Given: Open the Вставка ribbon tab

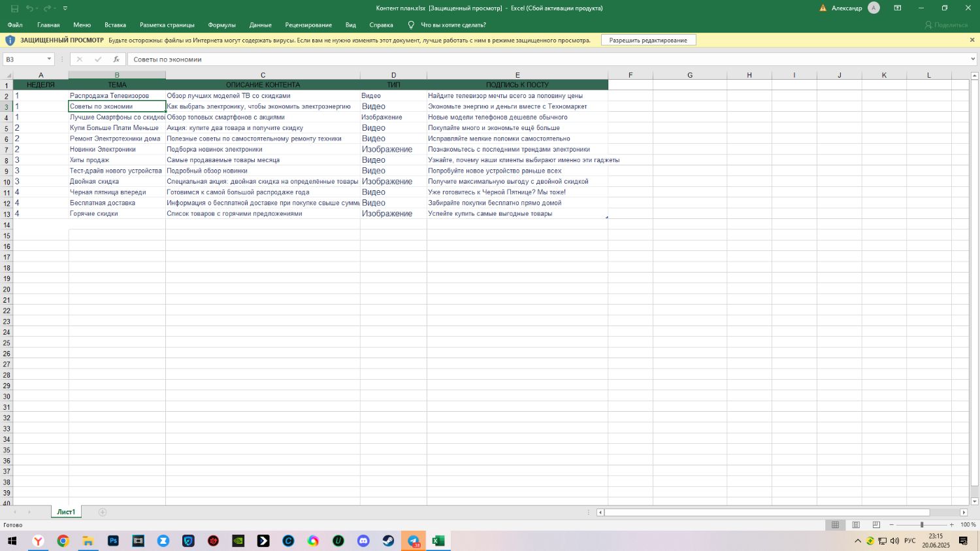Looking at the screenshot, I should pyautogui.click(x=115, y=25).
